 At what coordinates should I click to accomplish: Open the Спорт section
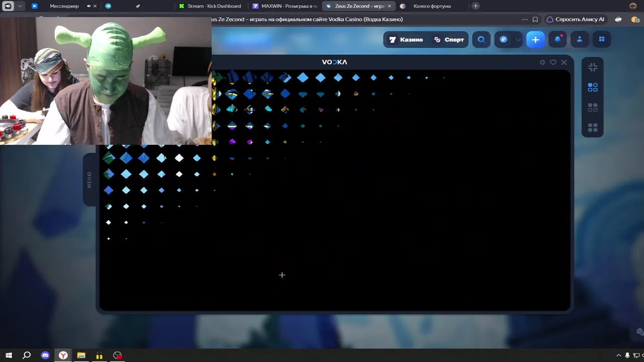pyautogui.click(x=449, y=40)
